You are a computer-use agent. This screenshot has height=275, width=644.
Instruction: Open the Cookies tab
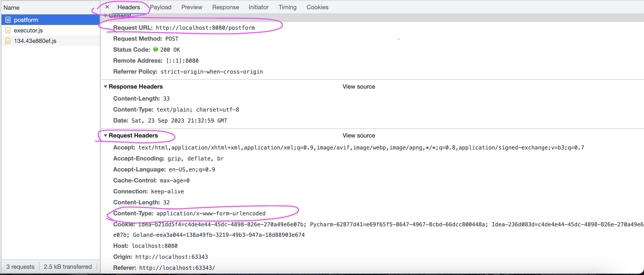pyautogui.click(x=317, y=7)
